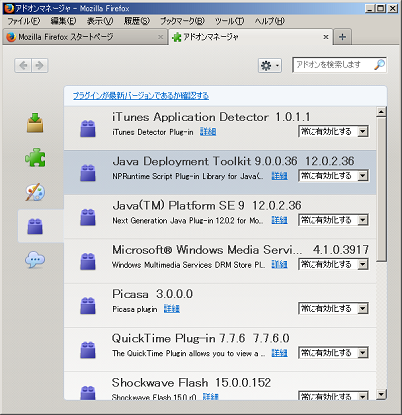This screenshot has height=415, width=402.
Task: Open the ブックマーク(B) menu
Action: click(182, 21)
